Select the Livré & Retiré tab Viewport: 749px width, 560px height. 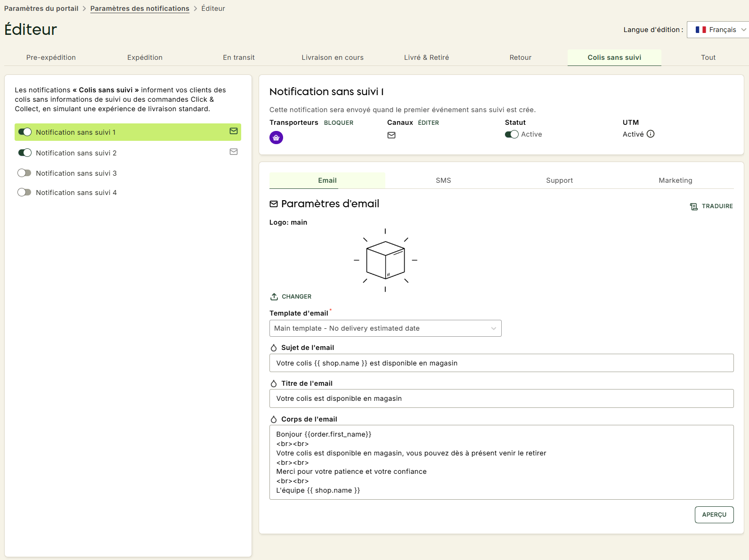[x=426, y=57]
